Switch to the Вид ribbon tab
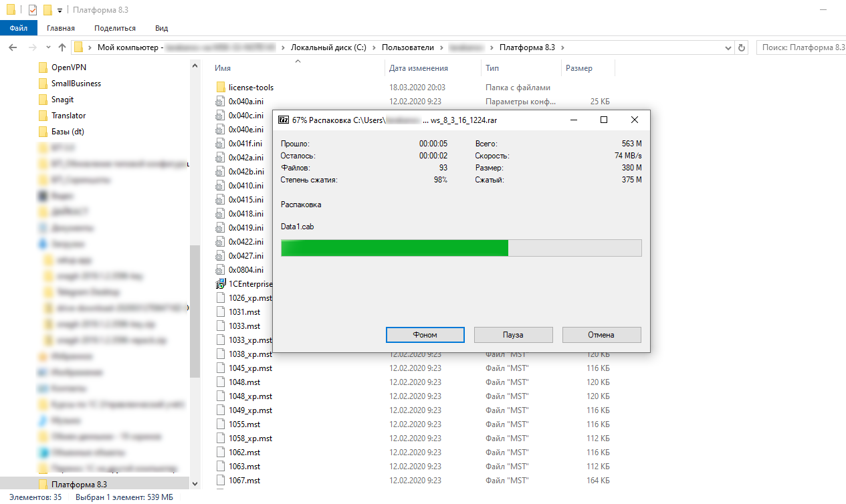This screenshot has width=846, height=504. tap(161, 28)
